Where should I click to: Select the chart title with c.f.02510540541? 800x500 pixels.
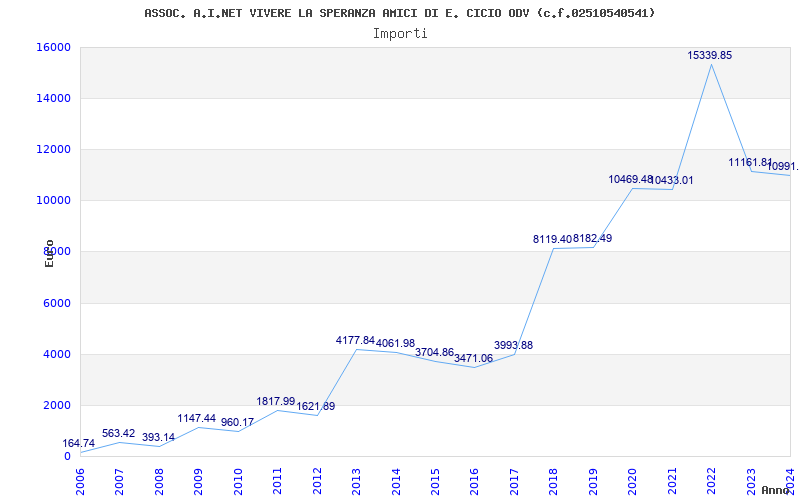(x=399, y=13)
